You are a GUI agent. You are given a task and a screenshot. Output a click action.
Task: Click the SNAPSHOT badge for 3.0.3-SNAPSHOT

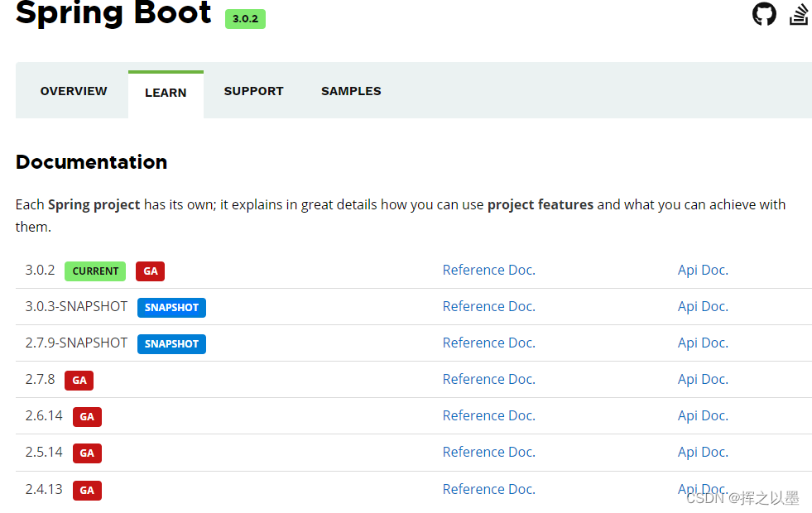[x=171, y=308]
